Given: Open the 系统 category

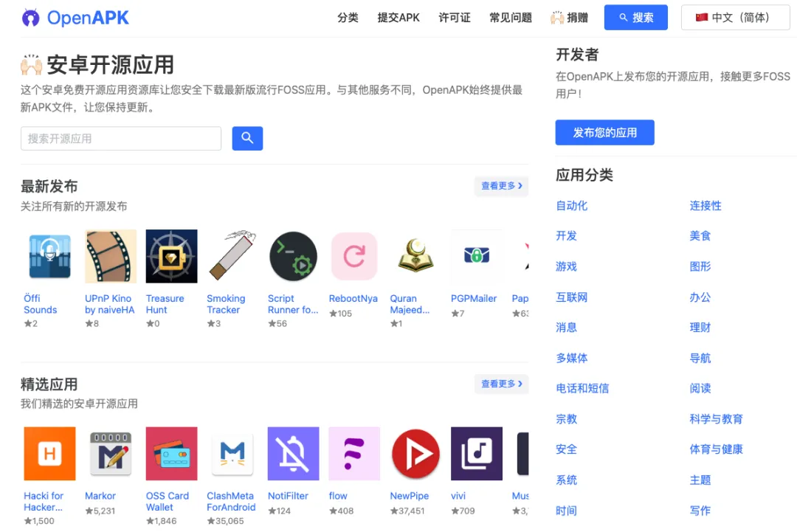Looking at the screenshot, I should pos(566,480).
